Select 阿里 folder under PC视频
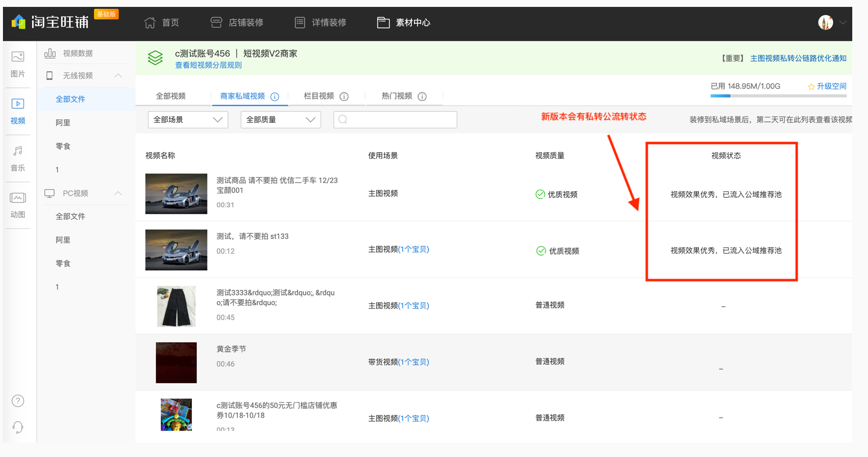Image resolution: width=868 pixels, height=457 pixels. [x=63, y=240]
